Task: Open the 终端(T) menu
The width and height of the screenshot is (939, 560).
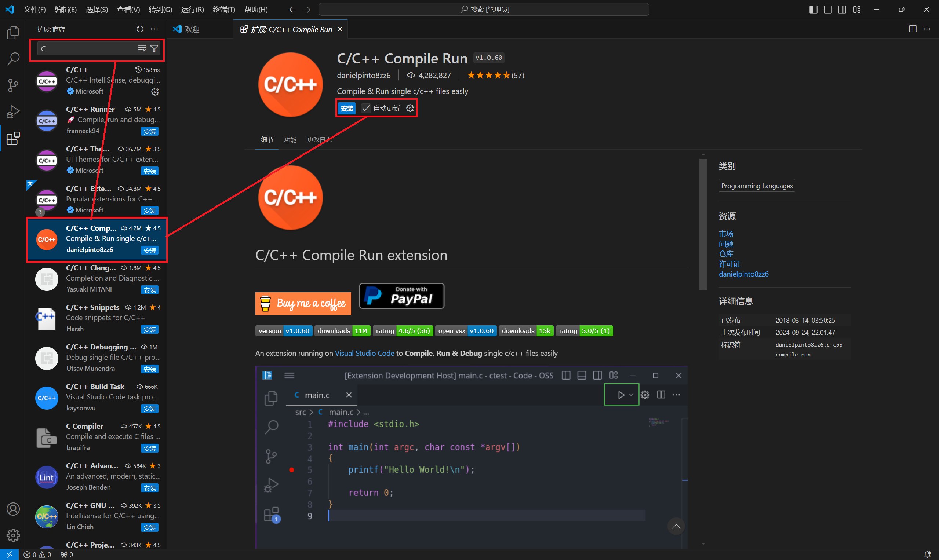Action: pos(223,10)
